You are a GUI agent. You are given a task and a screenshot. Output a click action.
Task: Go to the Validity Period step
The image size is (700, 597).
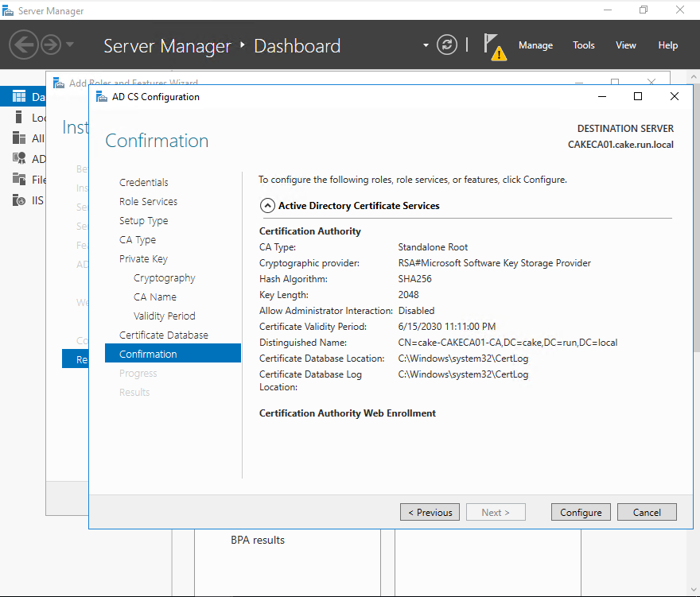165,316
